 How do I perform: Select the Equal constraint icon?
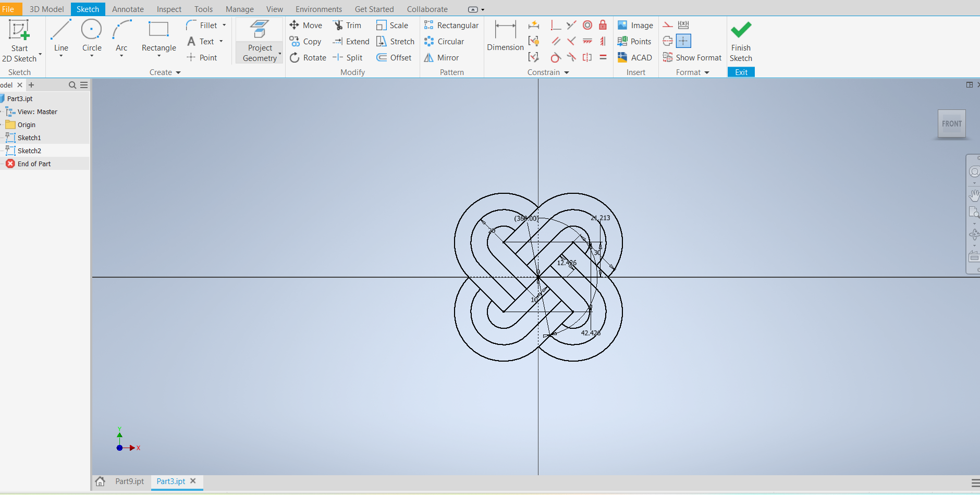(603, 57)
